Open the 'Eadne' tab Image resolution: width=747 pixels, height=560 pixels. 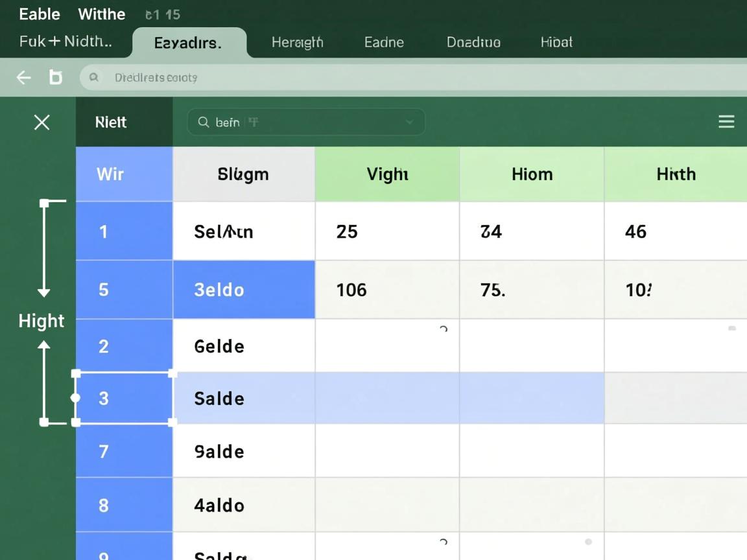pyautogui.click(x=384, y=43)
